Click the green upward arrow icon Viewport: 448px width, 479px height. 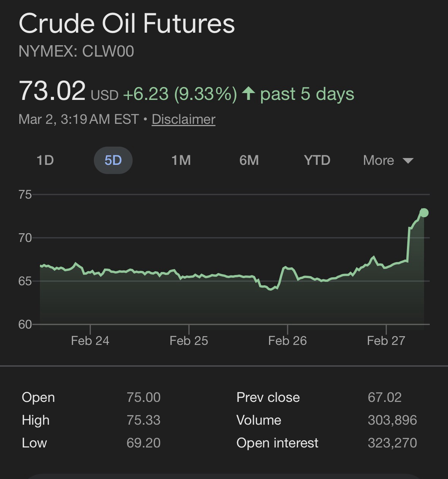tap(248, 93)
